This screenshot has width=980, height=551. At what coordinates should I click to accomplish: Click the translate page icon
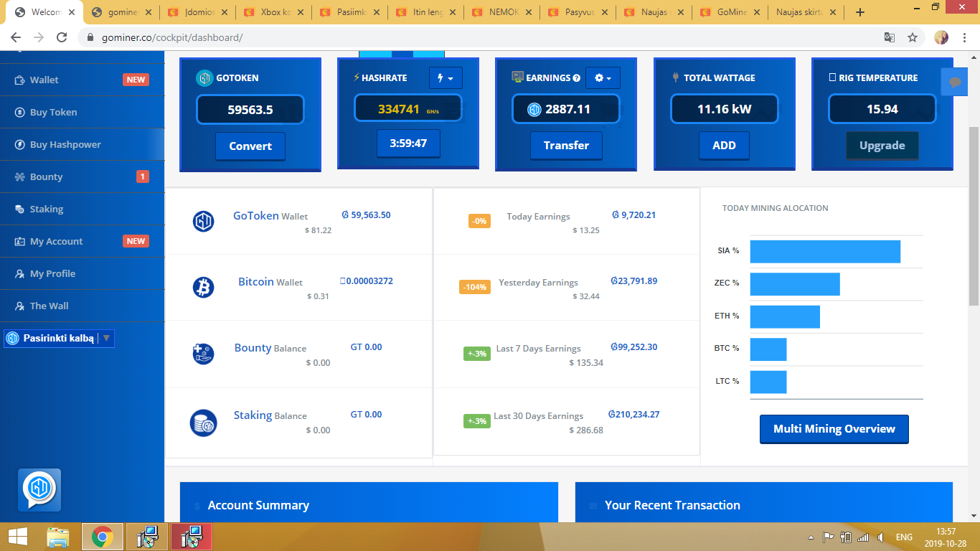(x=889, y=37)
